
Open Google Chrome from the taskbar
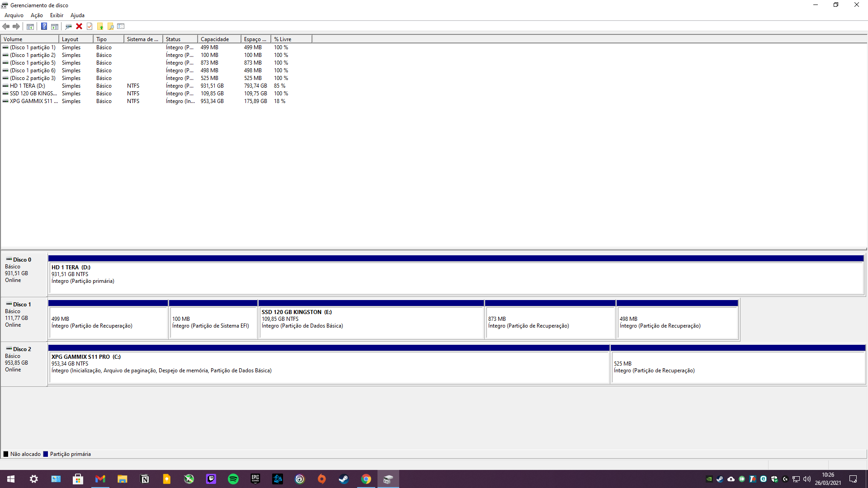coord(366,479)
